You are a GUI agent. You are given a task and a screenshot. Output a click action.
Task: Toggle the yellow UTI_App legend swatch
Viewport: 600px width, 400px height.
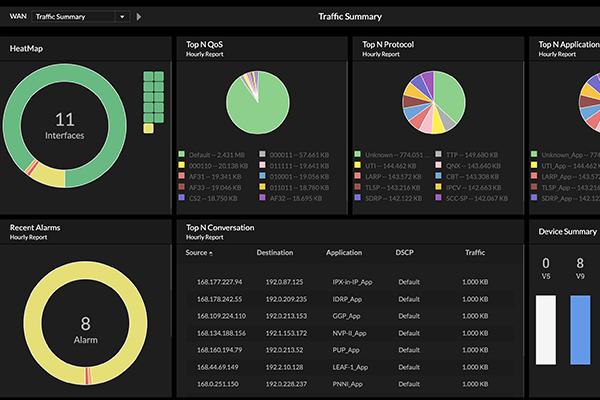[x=534, y=165]
